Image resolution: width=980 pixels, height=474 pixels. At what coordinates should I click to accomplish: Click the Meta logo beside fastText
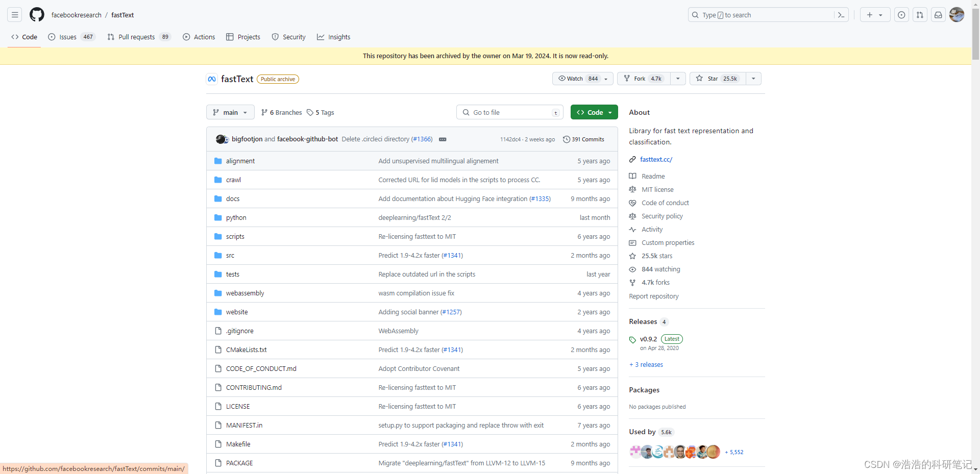point(212,79)
